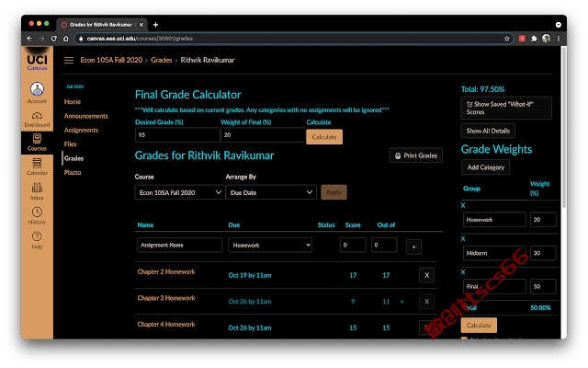588x368 pixels.
Task: Open the Course dropdown Econ 105A Fall 2020
Action: click(180, 192)
